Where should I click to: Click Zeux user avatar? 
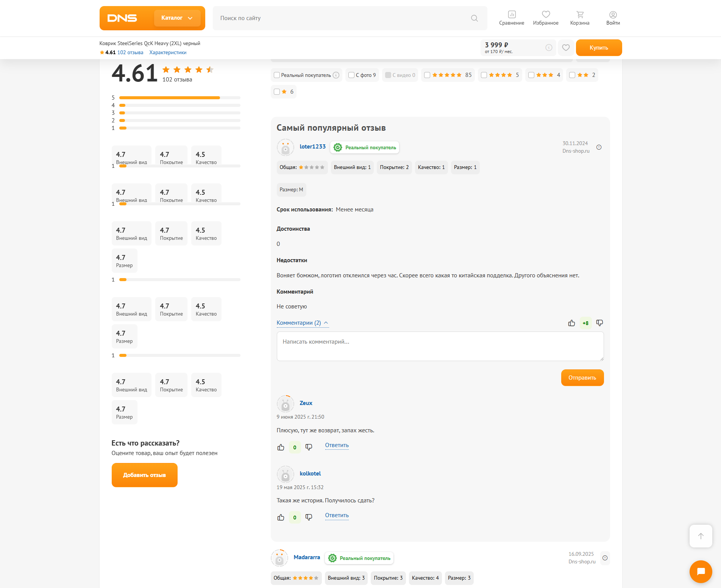pos(286,404)
